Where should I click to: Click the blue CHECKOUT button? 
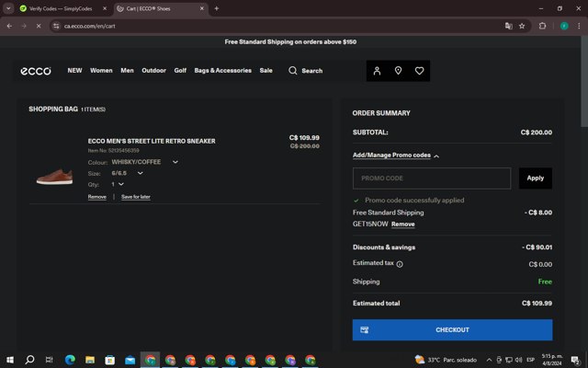452,329
